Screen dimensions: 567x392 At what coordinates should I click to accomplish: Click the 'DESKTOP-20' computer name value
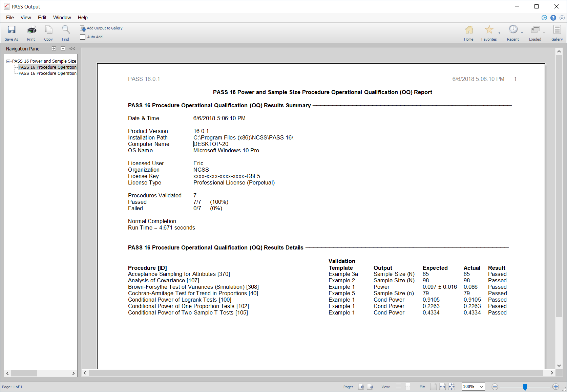(x=211, y=144)
